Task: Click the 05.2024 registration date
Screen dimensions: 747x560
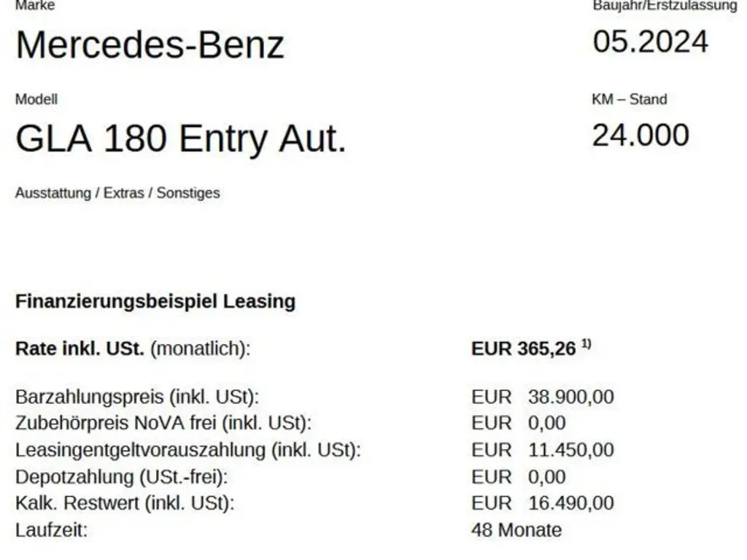Action: coord(650,42)
